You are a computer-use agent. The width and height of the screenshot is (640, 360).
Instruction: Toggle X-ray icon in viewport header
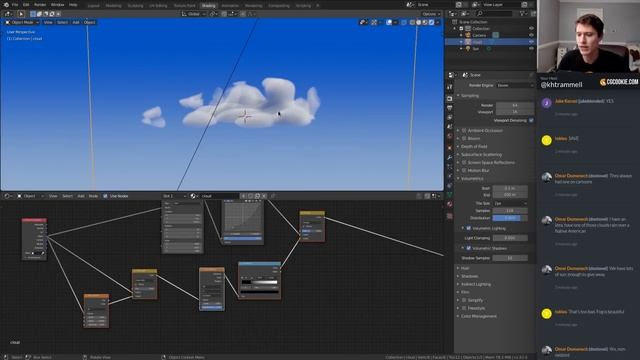coord(404,22)
